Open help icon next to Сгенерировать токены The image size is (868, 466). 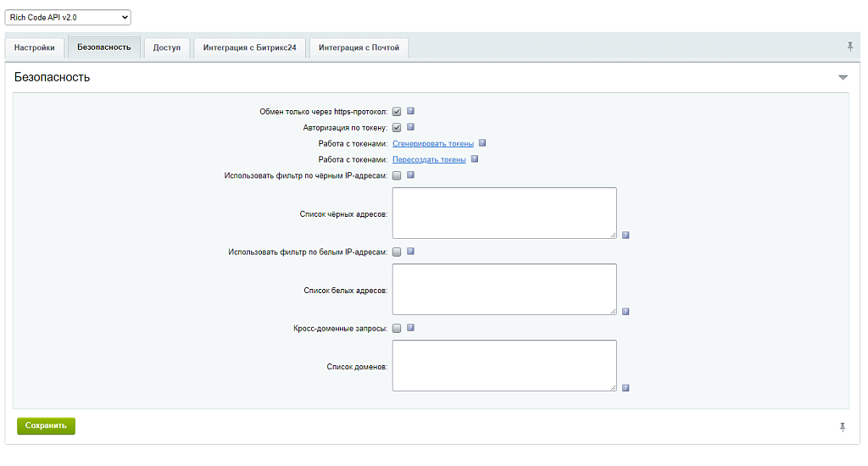tap(482, 143)
